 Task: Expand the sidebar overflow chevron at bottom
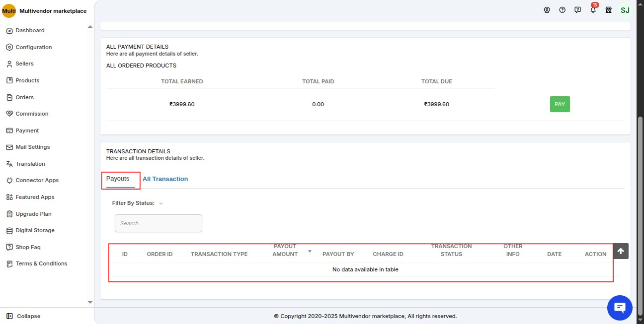(90, 302)
